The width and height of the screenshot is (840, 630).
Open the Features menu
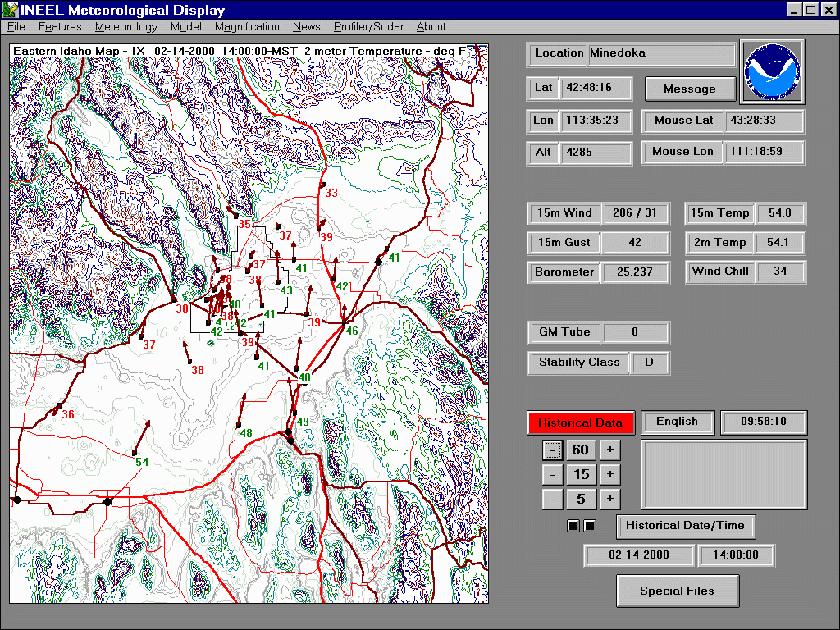pyautogui.click(x=60, y=27)
